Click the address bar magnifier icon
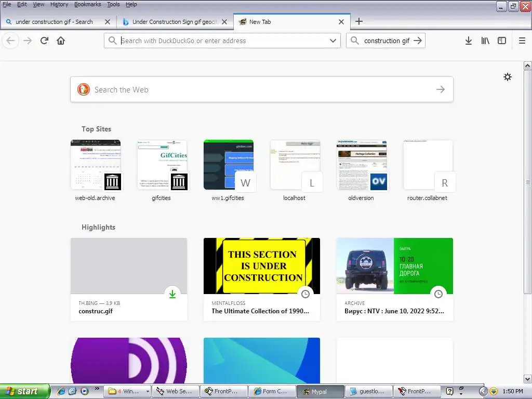Viewport: 532px width, 399px height. (112, 41)
